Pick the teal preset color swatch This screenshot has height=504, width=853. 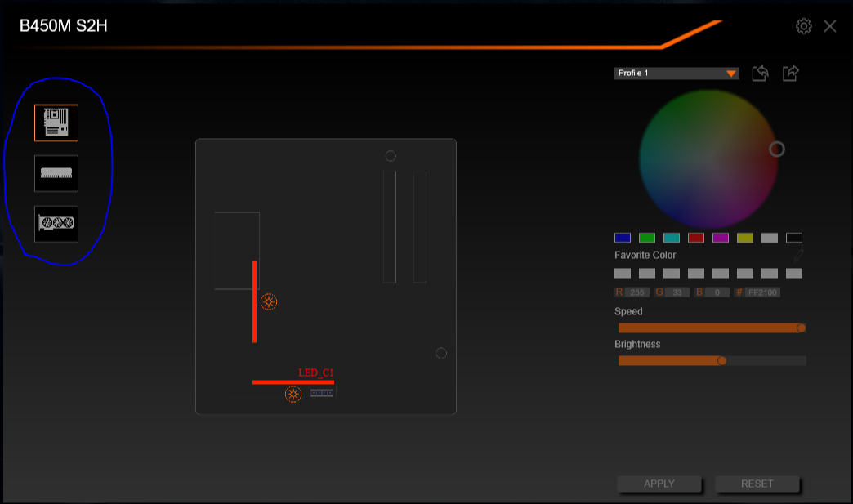pyautogui.click(x=672, y=238)
